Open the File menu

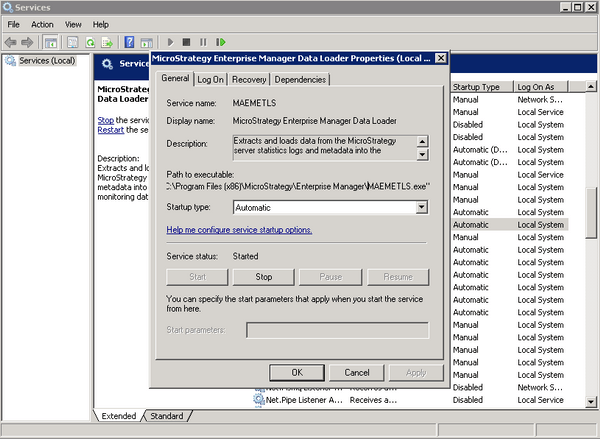point(13,24)
